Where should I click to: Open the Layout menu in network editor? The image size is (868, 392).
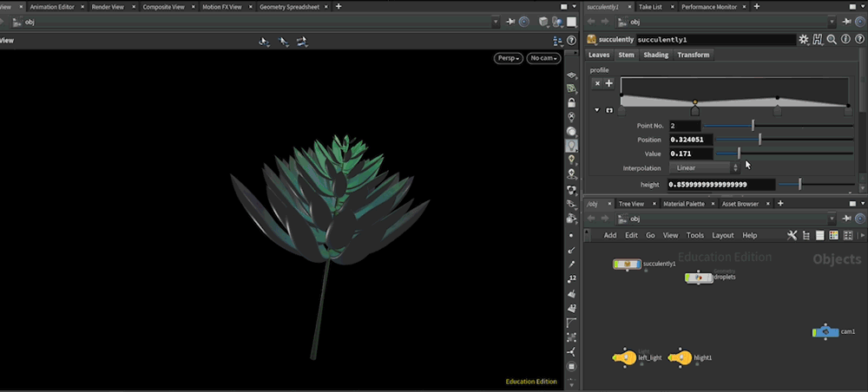point(722,236)
